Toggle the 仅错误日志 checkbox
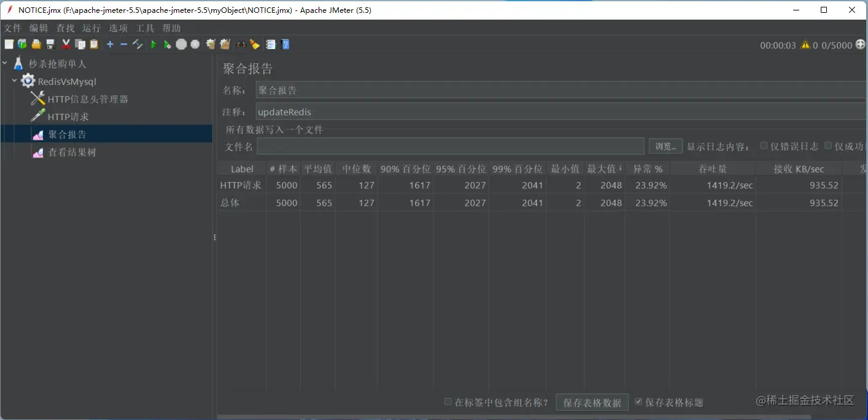The width and height of the screenshot is (868, 420). point(764,146)
